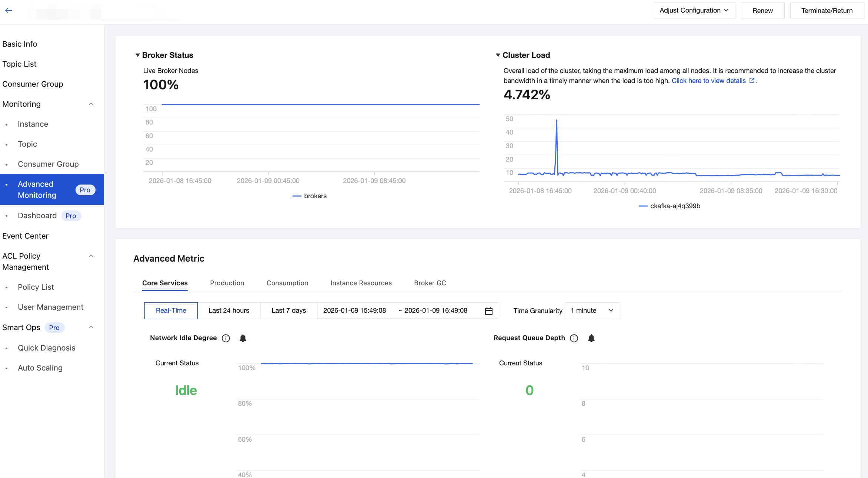The height and width of the screenshot is (478, 868).
Task: Select Last 24 hours range option
Action: pyautogui.click(x=228, y=311)
